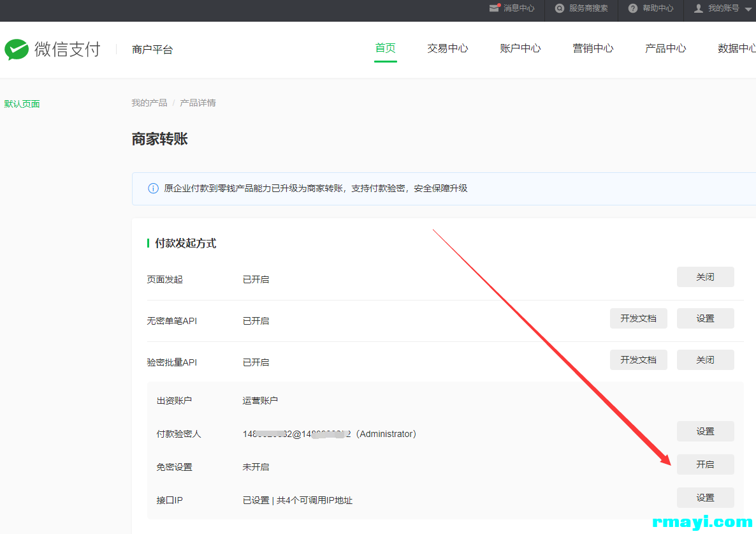This screenshot has height=534, width=756.
Task: Switch to the 账户中心 tab
Action: point(520,48)
